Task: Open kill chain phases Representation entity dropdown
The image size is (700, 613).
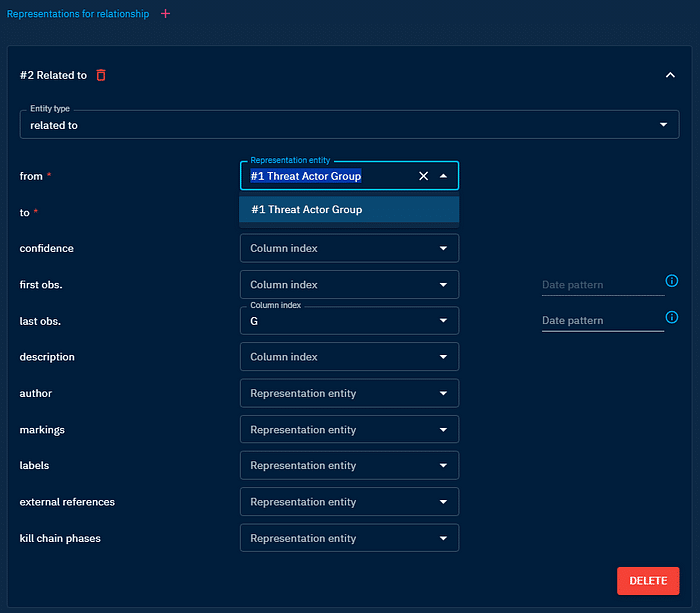Action: (x=349, y=538)
